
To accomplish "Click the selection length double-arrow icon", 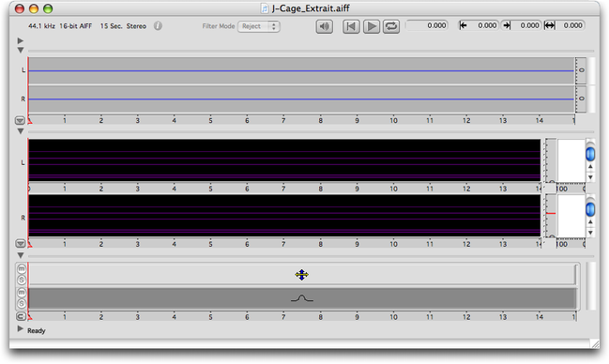I will coord(550,25).
